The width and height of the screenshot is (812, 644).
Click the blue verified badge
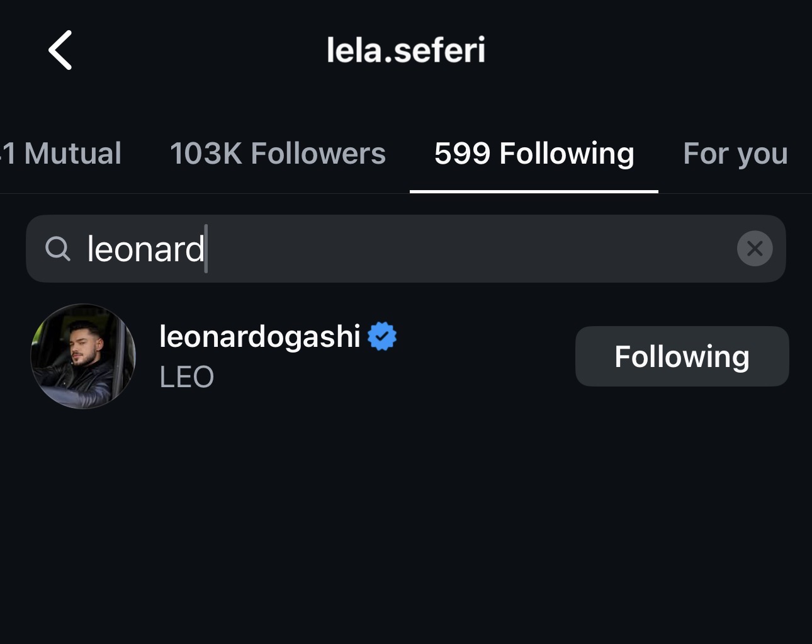click(x=382, y=336)
